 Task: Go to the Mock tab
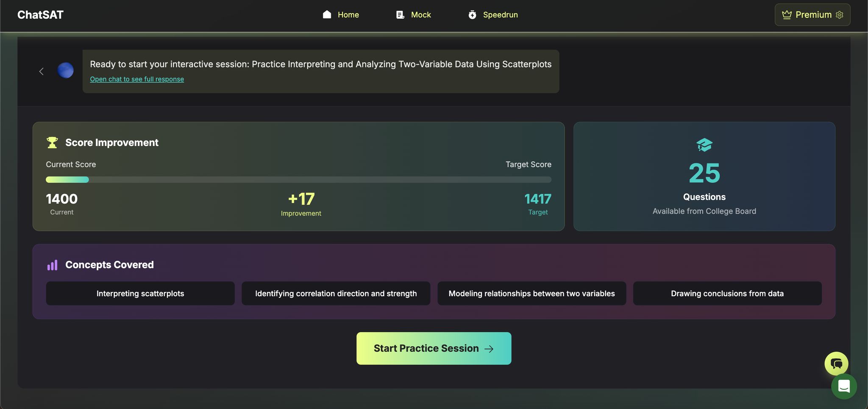tap(420, 15)
